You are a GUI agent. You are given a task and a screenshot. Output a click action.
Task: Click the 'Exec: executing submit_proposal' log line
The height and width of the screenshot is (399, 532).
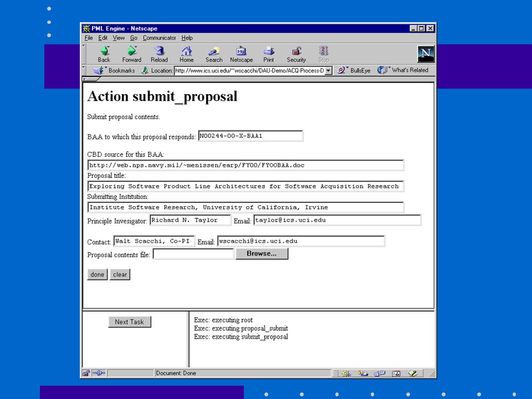pyautogui.click(x=241, y=336)
